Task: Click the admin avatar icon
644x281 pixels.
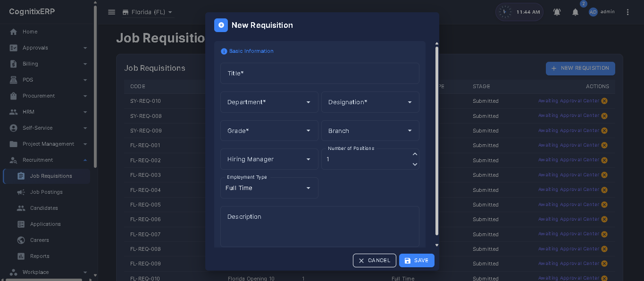Action: 593,12
